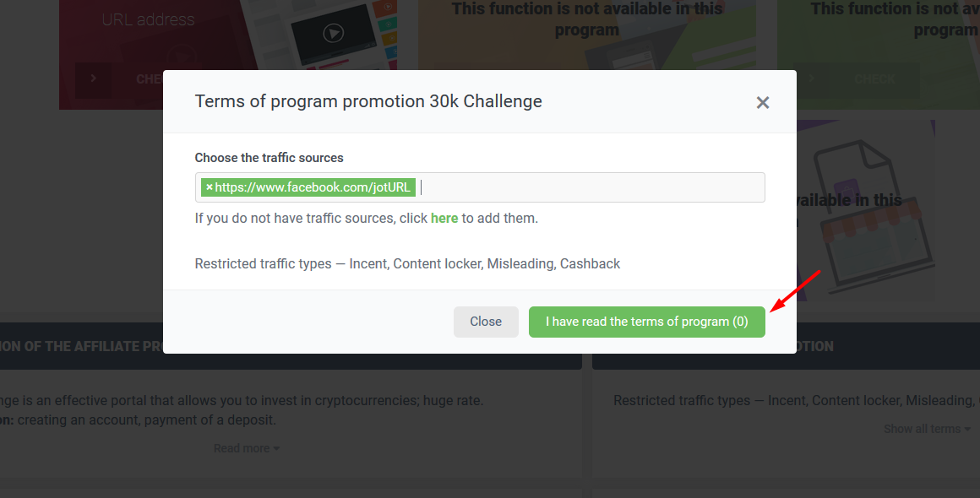Close the terms dialog with the X icon

pyautogui.click(x=762, y=103)
